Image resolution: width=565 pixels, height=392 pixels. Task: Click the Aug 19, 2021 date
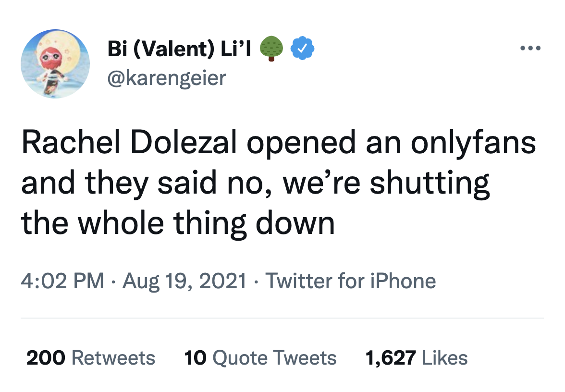click(x=184, y=281)
